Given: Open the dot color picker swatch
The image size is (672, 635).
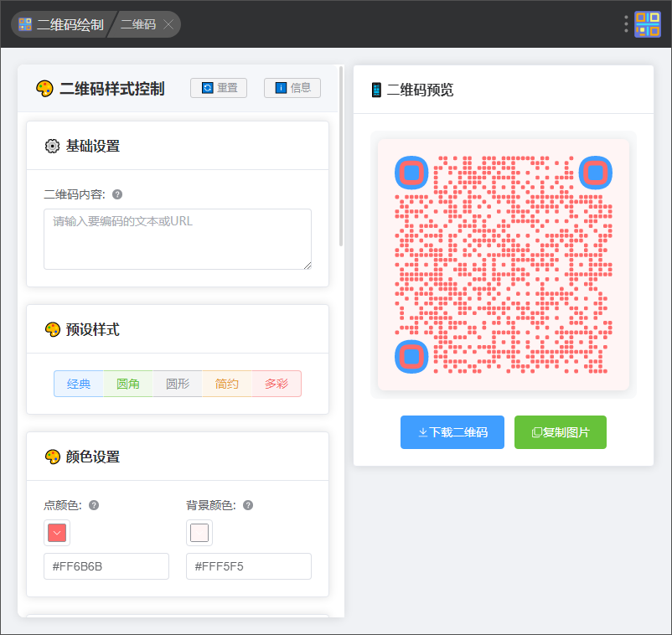Looking at the screenshot, I should [x=57, y=533].
